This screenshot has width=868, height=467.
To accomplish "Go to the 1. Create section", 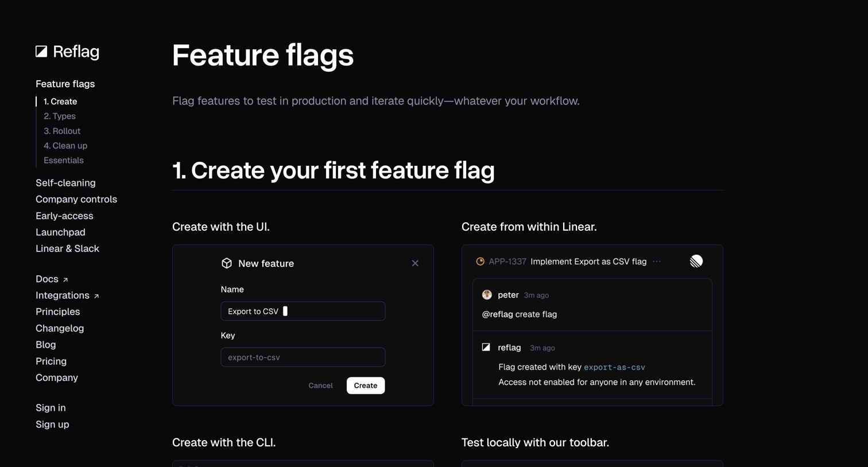I will (x=60, y=102).
